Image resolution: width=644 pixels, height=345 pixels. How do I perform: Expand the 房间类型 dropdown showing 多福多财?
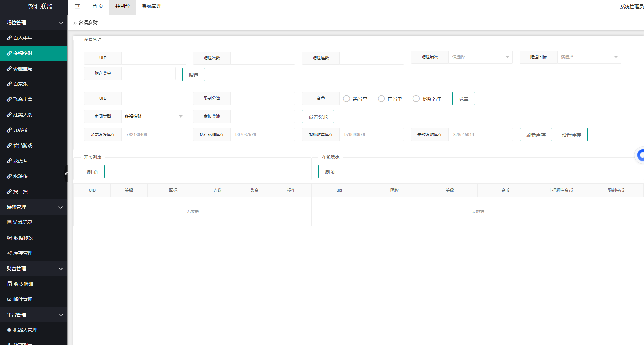click(x=153, y=116)
